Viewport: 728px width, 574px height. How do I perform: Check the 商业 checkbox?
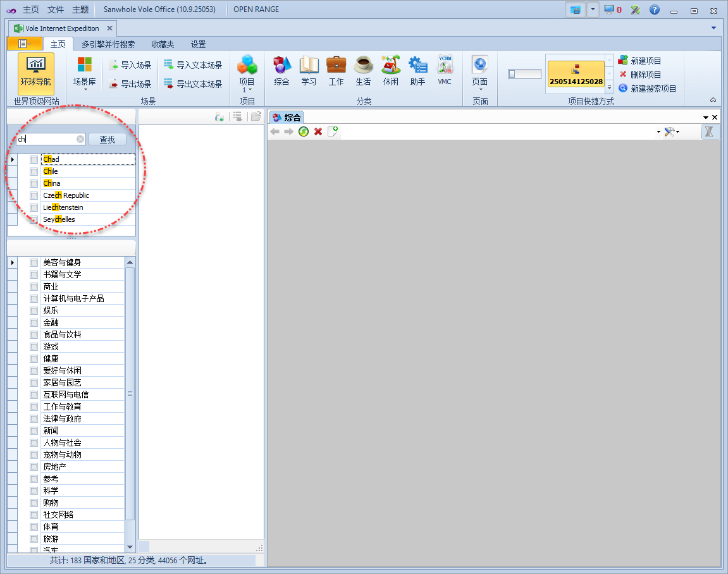(34, 287)
